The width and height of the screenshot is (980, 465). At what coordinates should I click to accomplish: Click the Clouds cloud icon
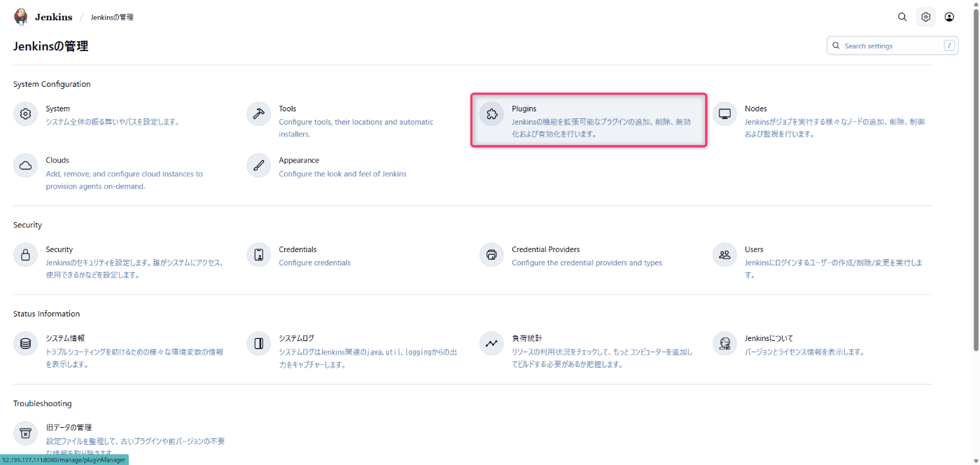(25, 166)
